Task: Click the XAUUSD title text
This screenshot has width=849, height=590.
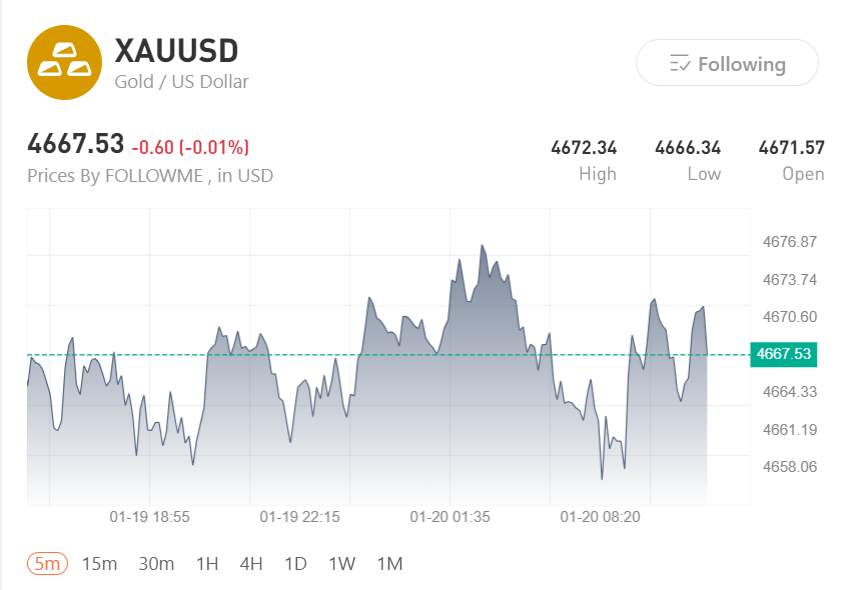Action: coord(178,50)
